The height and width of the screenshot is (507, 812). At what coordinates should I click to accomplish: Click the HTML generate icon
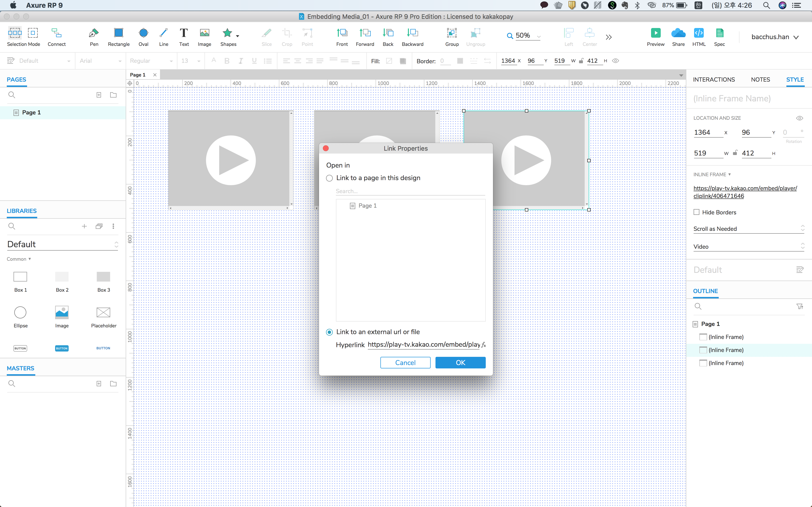[699, 33]
